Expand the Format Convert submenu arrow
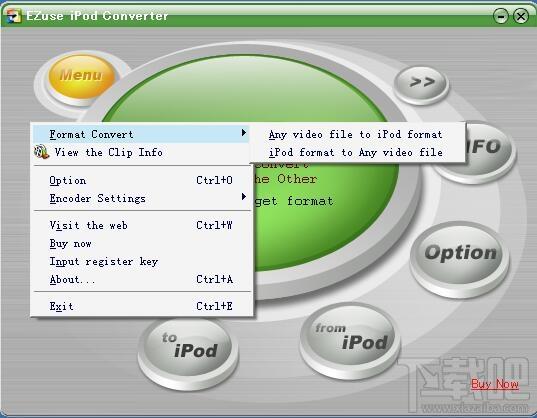 coord(243,132)
